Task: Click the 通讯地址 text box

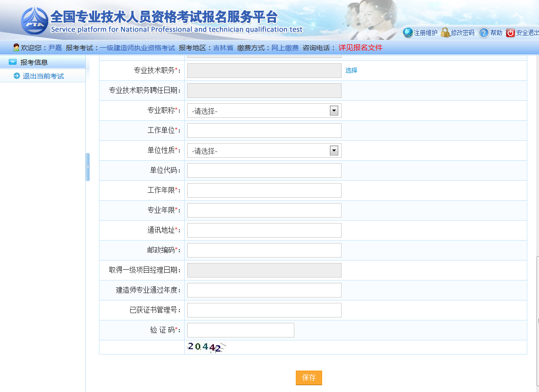Action: [264, 230]
